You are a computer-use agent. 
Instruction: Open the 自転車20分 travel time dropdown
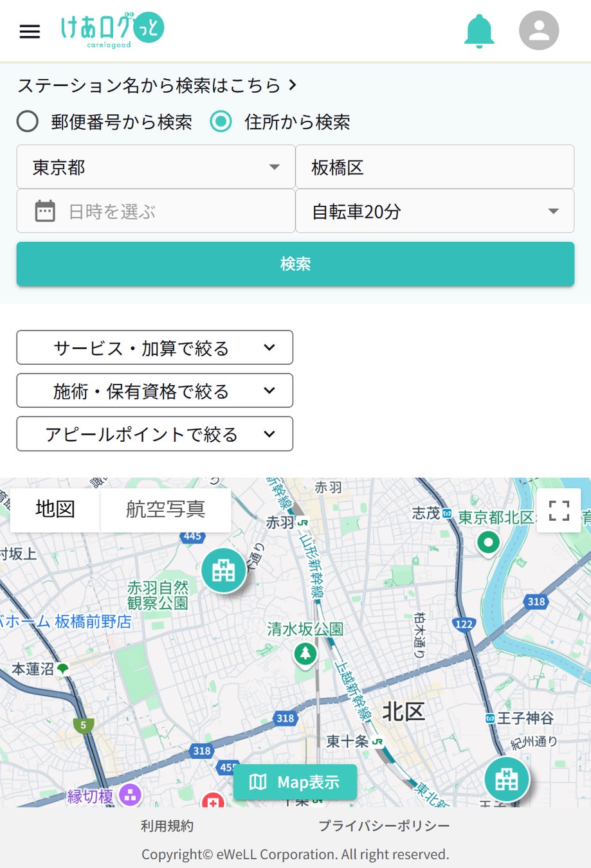pyautogui.click(x=435, y=211)
